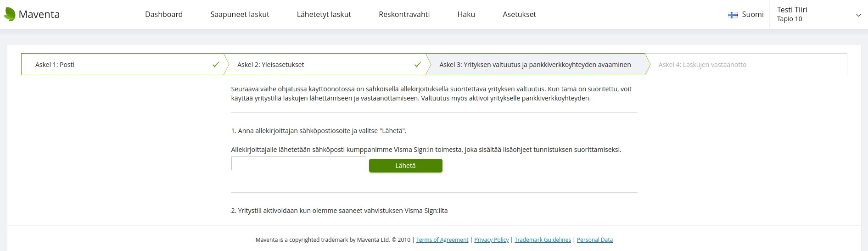Click the checkmark icon on Askel 2

[418, 65]
